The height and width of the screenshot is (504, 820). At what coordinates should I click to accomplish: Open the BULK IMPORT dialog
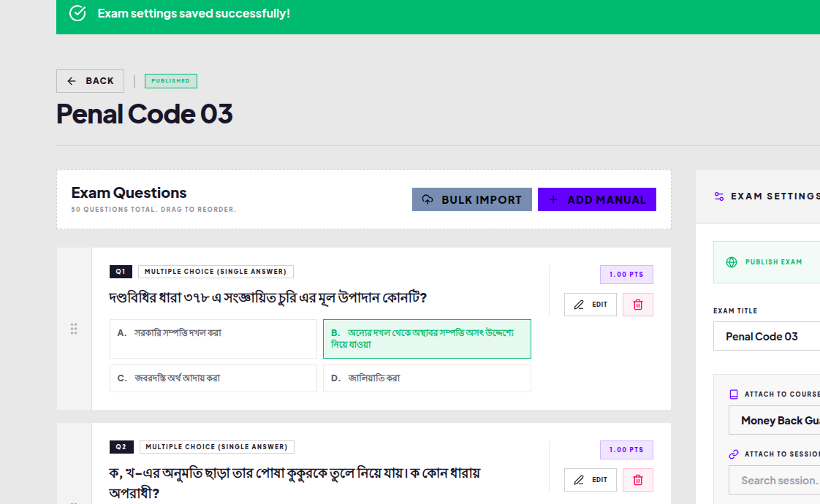(x=471, y=199)
